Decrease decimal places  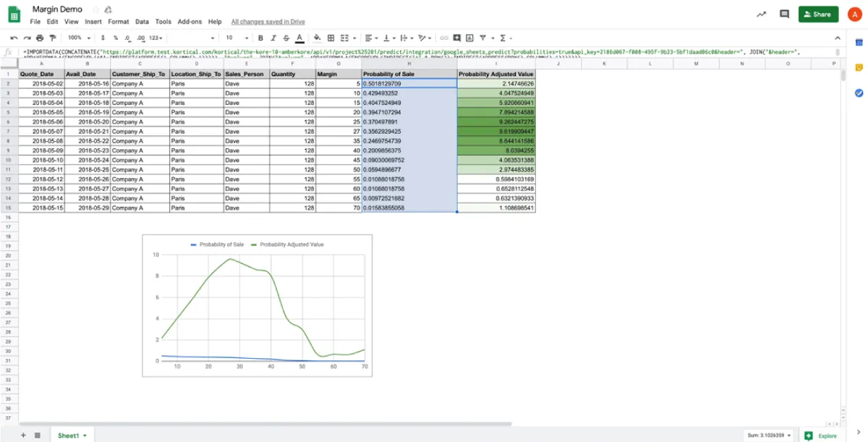click(x=127, y=38)
